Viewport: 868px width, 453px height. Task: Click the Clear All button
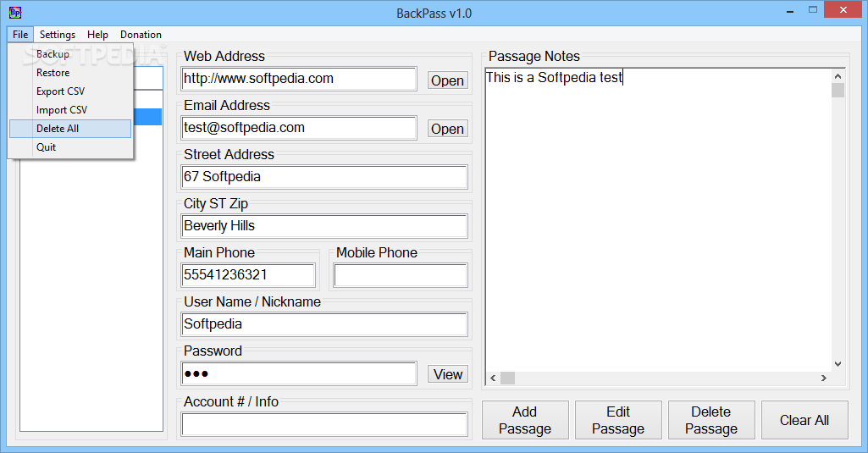point(804,420)
